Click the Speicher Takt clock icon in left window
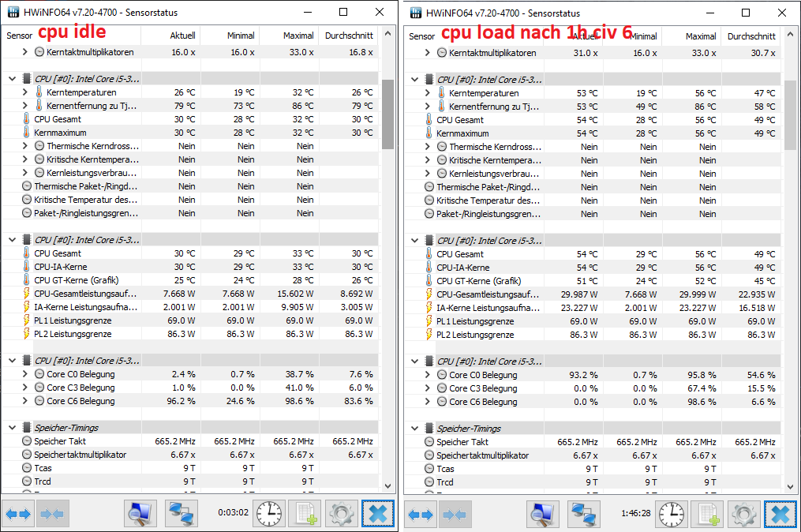The height and width of the screenshot is (532, 801). (27, 441)
